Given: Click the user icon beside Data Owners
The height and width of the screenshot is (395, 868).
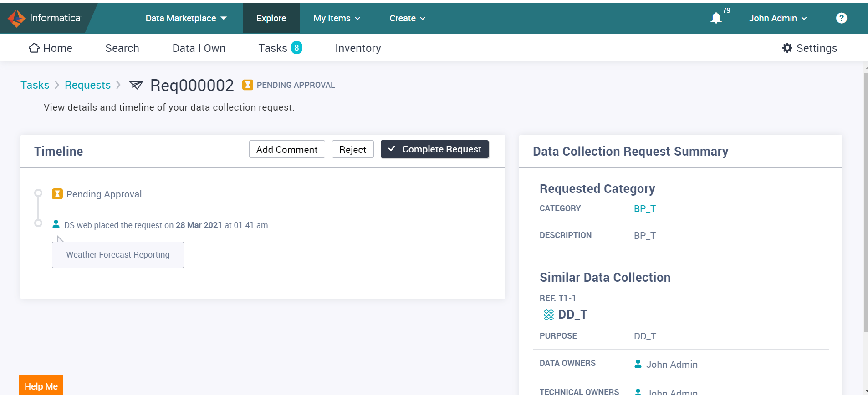Looking at the screenshot, I should click(638, 364).
